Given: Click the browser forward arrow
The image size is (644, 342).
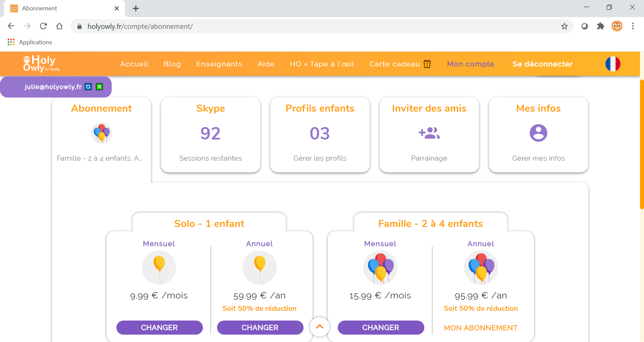Looking at the screenshot, I should tap(27, 26).
